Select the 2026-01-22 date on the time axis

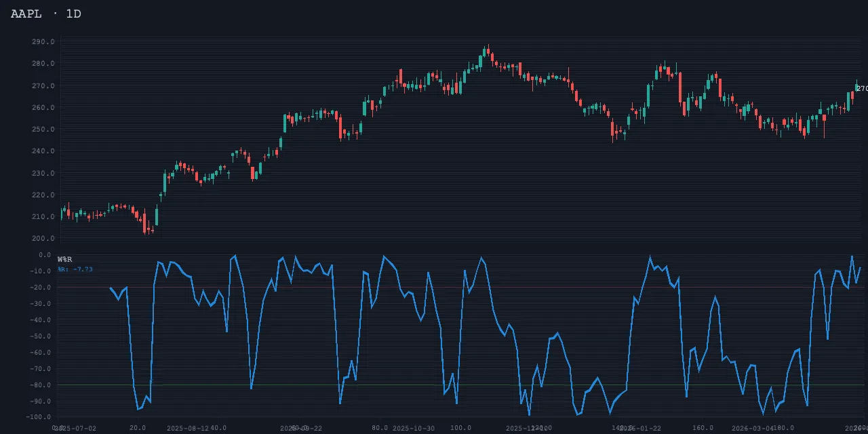coord(640,429)
